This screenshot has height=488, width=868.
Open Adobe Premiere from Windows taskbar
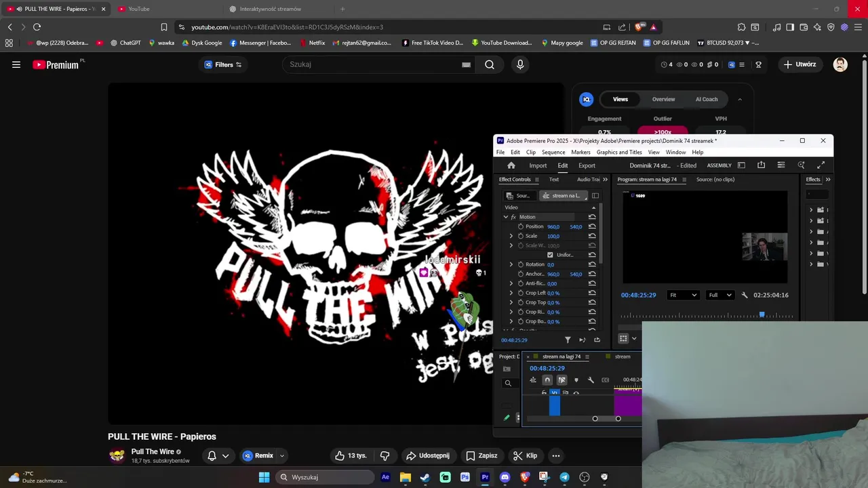click(485, 477)
